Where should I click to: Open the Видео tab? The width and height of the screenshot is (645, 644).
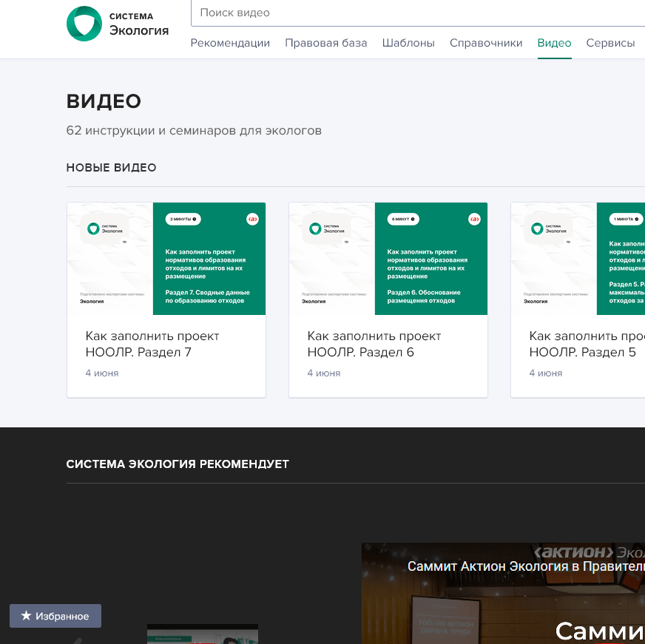click(554, 43)
